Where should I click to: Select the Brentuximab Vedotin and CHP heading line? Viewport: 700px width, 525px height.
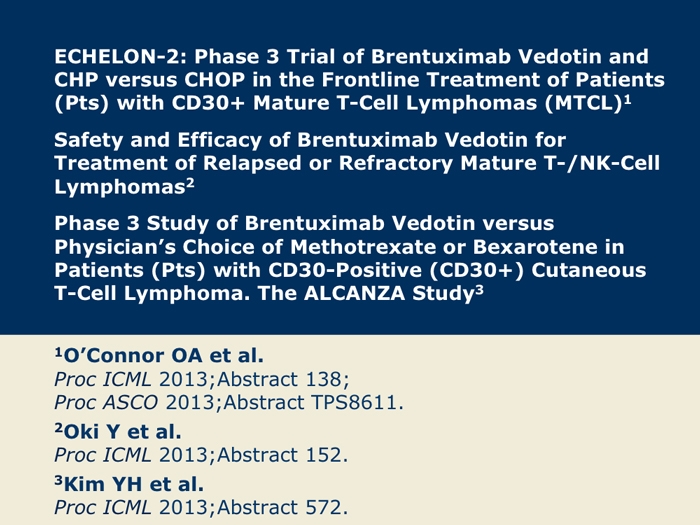(x=351, y=57)
